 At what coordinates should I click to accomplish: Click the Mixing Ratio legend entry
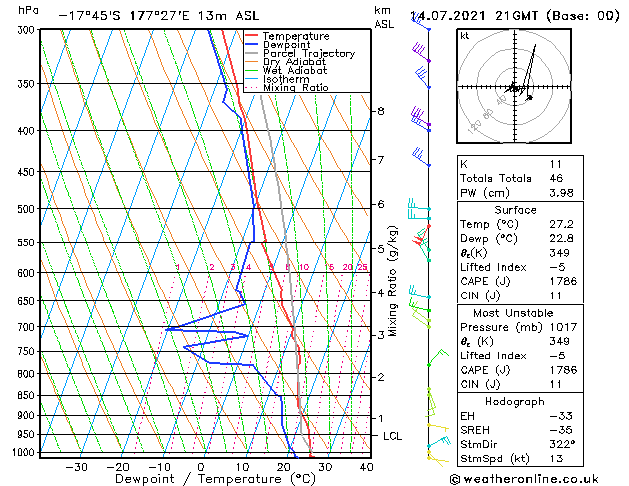[x=287, y=88]
